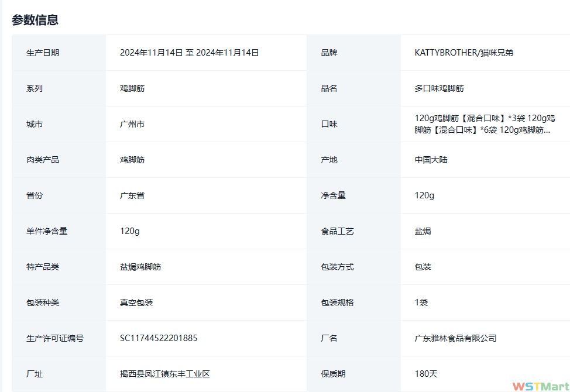The height and width of the screenshot is (392, 570).
Task: Click the province value 广东省
Action: click(x=132, y=195)
